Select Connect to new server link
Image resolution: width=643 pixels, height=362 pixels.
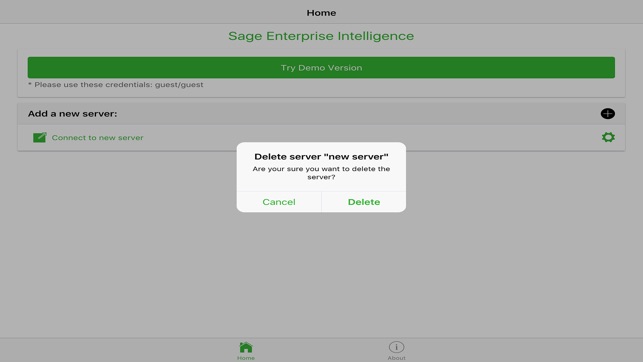point(98,138)
